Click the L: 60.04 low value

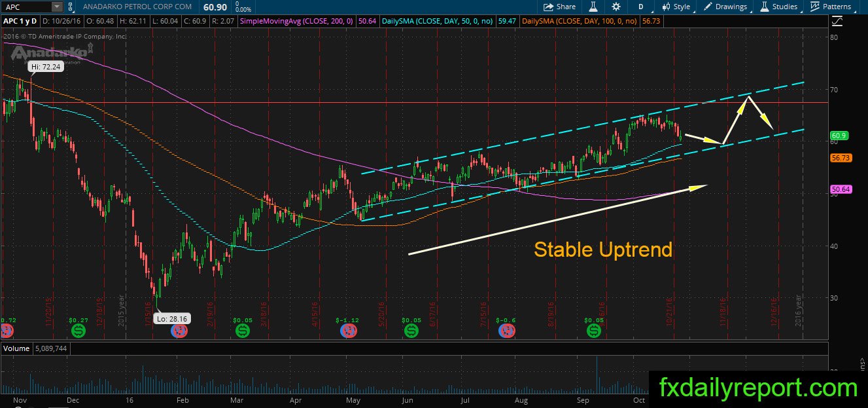[164, 22]
